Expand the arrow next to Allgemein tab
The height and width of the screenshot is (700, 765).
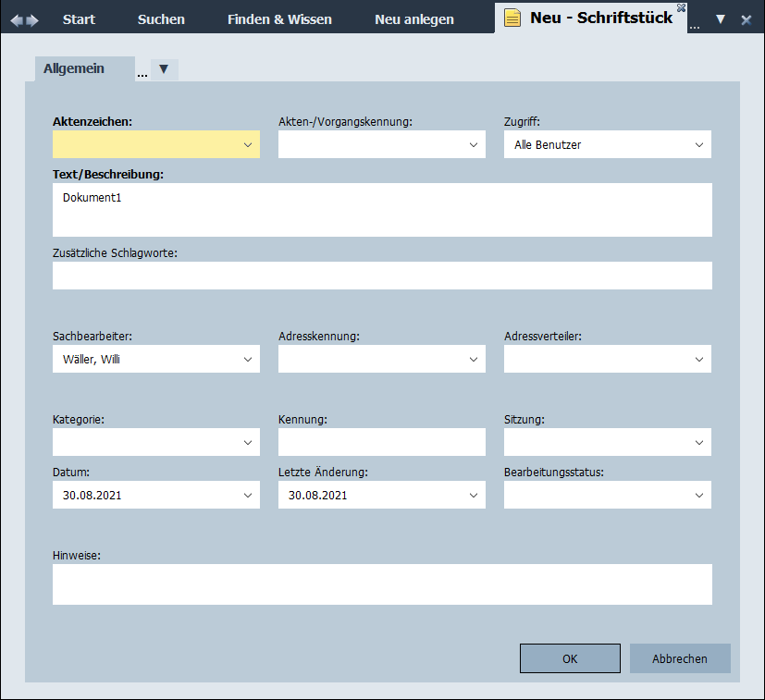tap(164, 69)
